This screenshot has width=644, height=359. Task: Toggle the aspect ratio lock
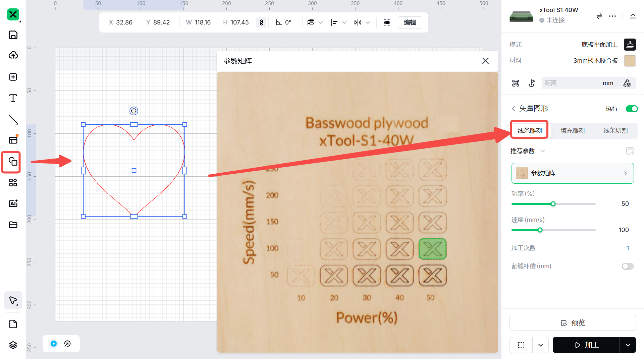[261, 22]
